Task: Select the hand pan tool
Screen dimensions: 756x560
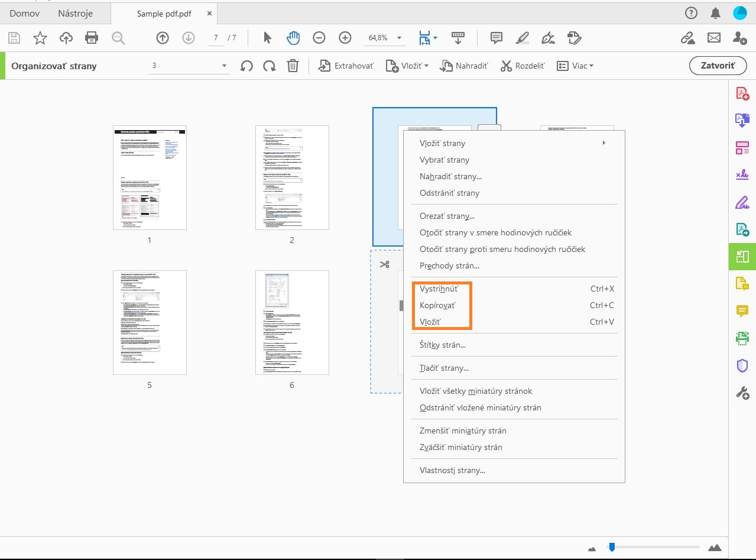Action: click(293, 38)
